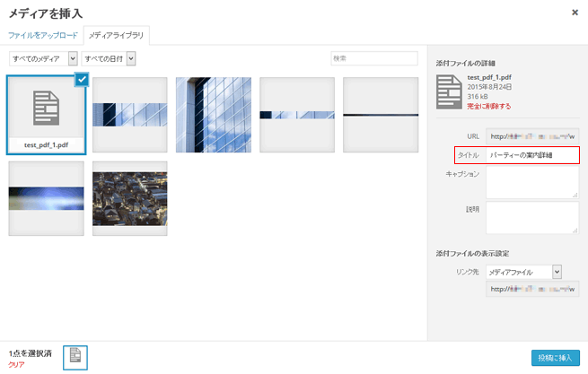The width and height of the screenshot is (588, 374).
Task: Select the メディアライブラリ tab
Action: (x=117, y=35)
